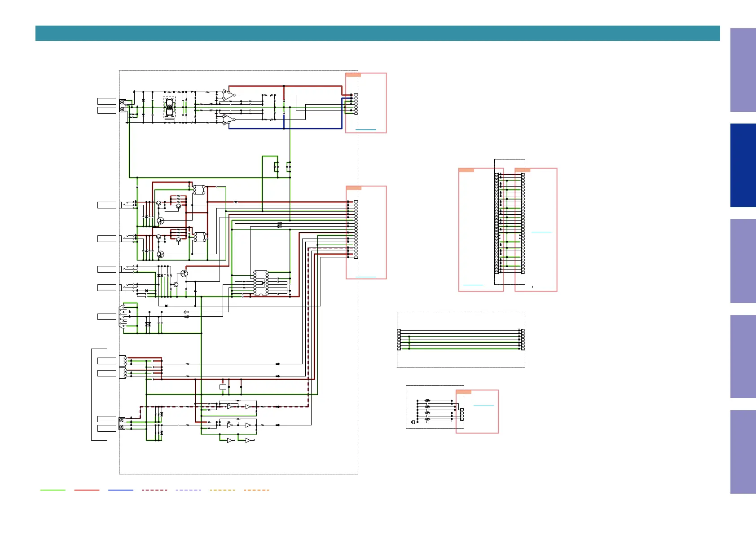The width and height of the screenshot is (756, 535).
Task: Follow the blue link in the red box beside the long 16-pin connector
Action: [366, 276]
